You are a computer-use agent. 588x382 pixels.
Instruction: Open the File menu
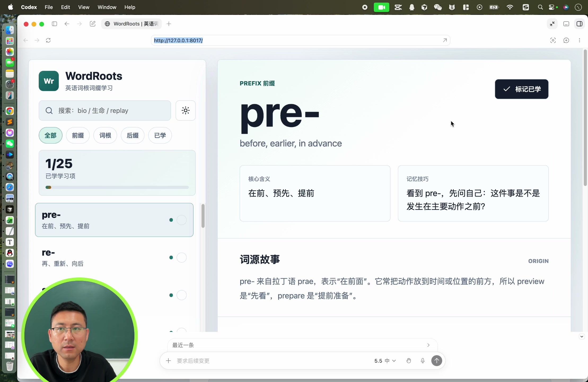(49, 7)
